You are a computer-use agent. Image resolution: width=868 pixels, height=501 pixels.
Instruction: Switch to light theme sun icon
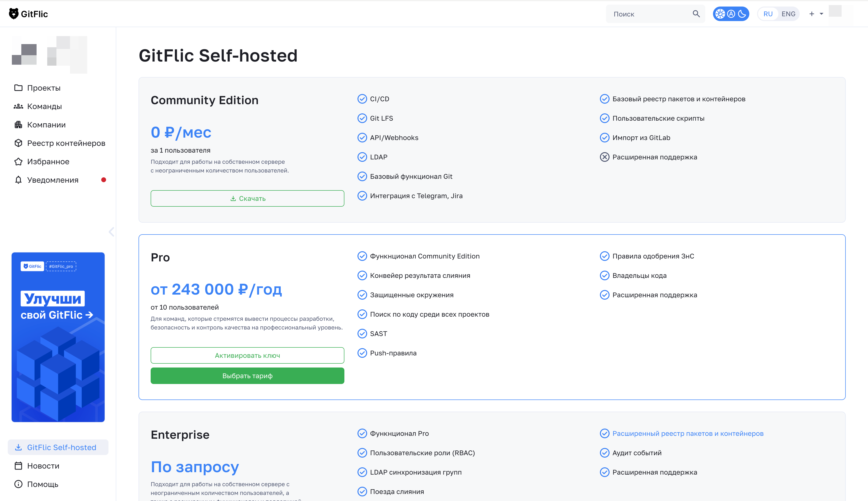tap(720, 14)
